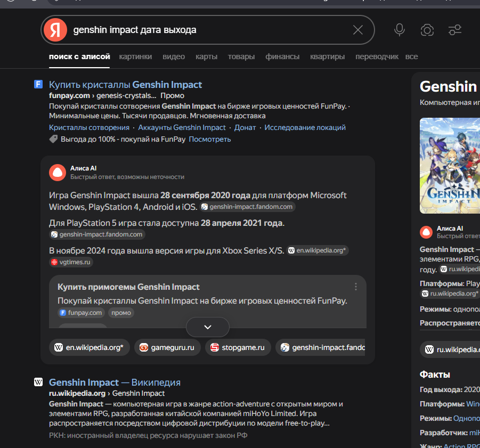Open the three-dot menu on the promo card

click(356, 287)
